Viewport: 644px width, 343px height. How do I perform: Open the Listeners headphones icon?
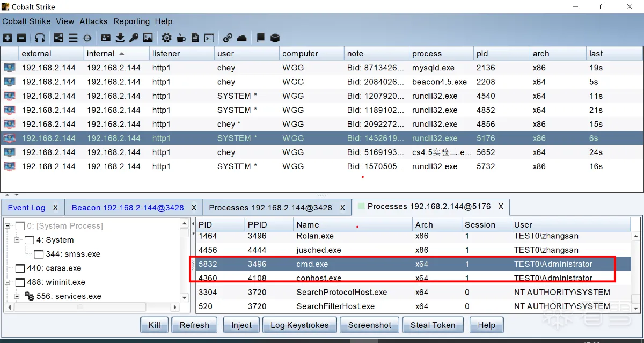[x=40, y=38]
